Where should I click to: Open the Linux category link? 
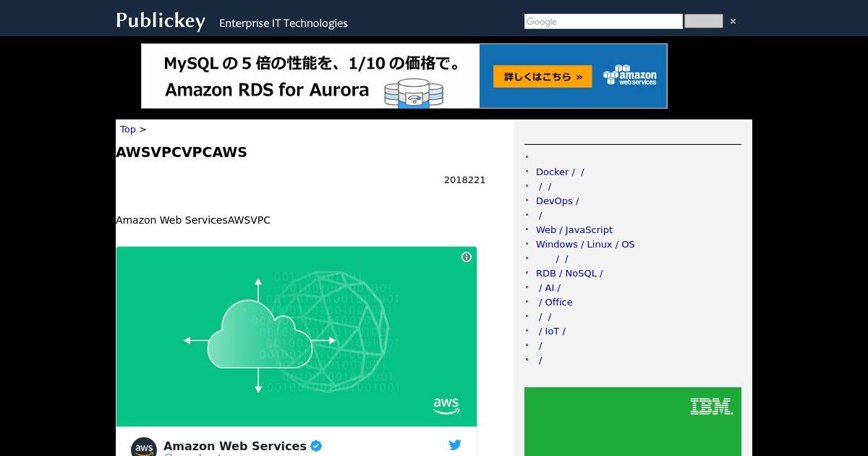click(600, 244)
